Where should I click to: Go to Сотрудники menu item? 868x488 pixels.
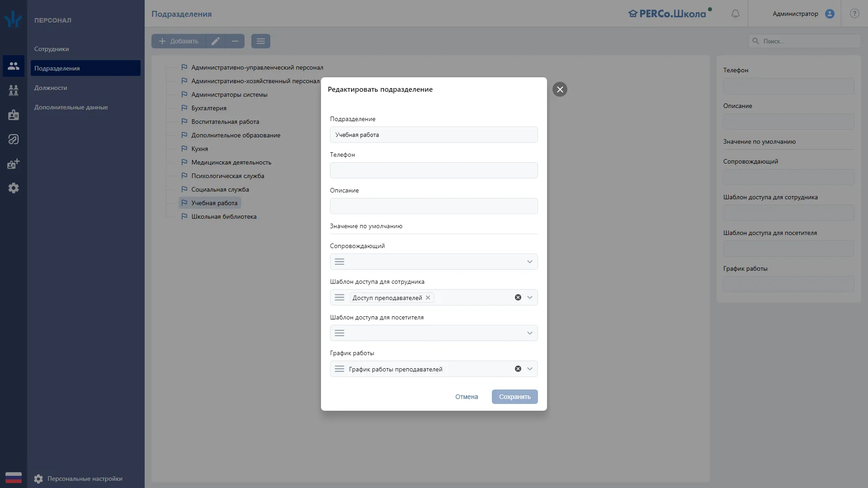[85, 49]
